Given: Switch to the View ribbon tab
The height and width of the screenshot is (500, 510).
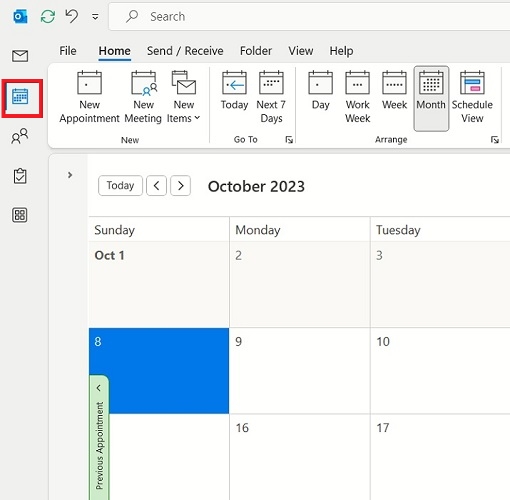Looking at the screenshot, I should 301,51.
